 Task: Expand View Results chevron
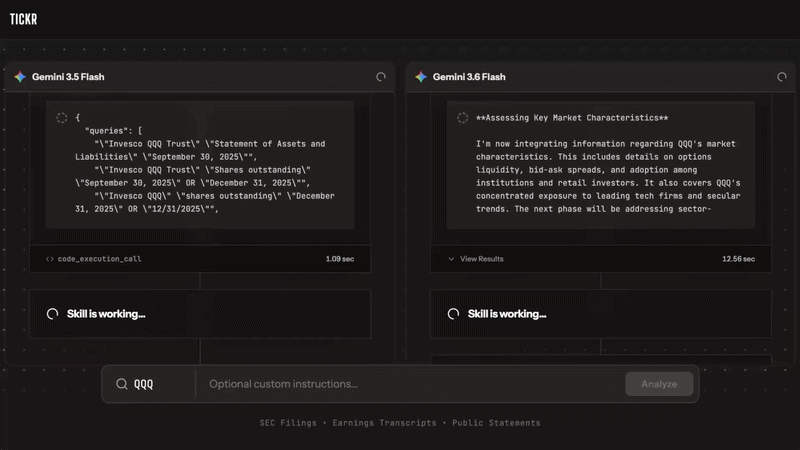[x=451, y=259]
